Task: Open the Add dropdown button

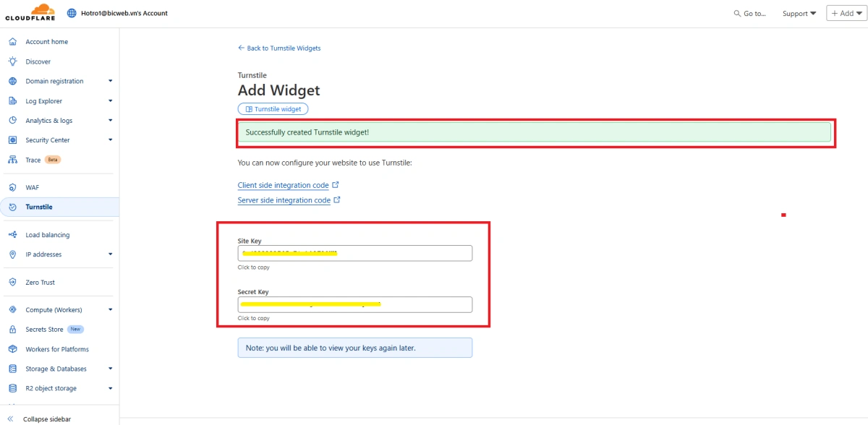Action: point(846,13)
